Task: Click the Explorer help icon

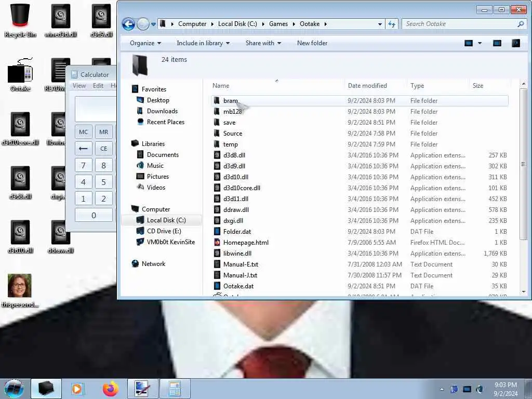Action: click(516, 43)
